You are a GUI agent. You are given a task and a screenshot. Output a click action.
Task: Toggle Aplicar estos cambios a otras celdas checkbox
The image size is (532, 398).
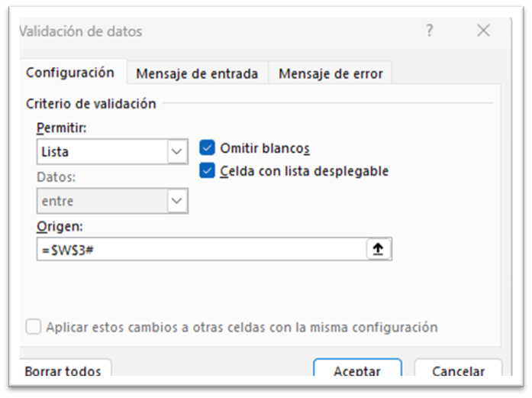34,327
